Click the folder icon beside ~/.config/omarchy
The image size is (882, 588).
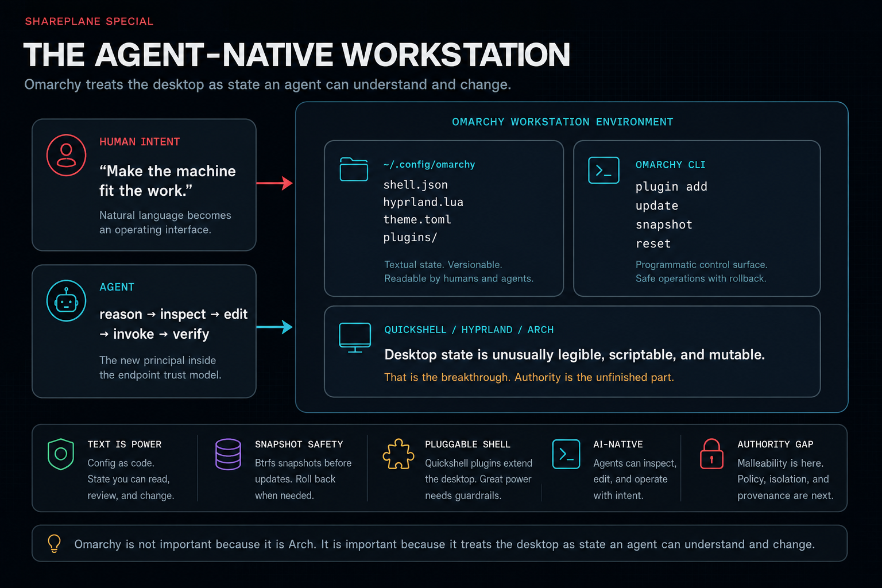click(x=354, y=169)
